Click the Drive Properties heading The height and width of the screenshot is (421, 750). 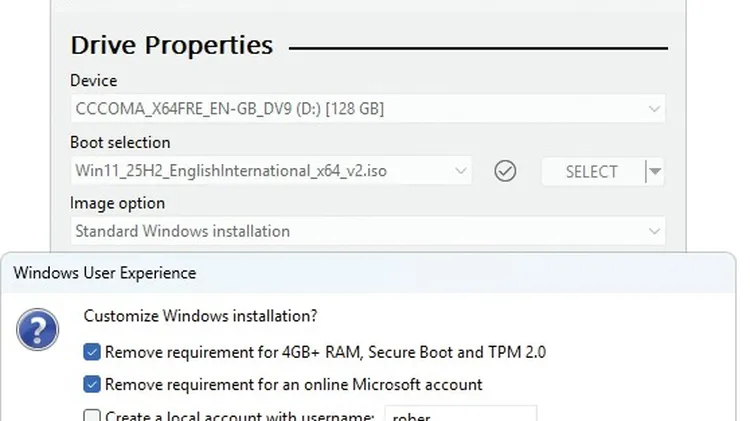[x=172, y=45]
